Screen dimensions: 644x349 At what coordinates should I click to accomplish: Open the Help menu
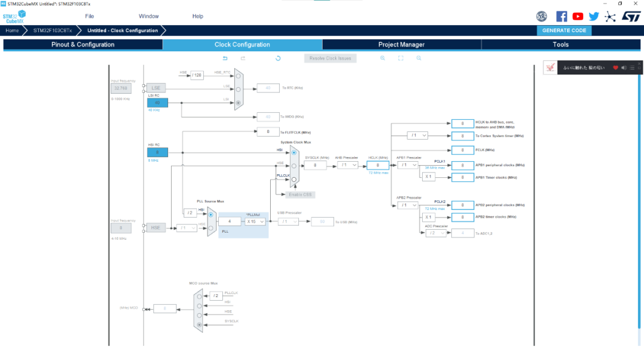(x=197, y=17)
